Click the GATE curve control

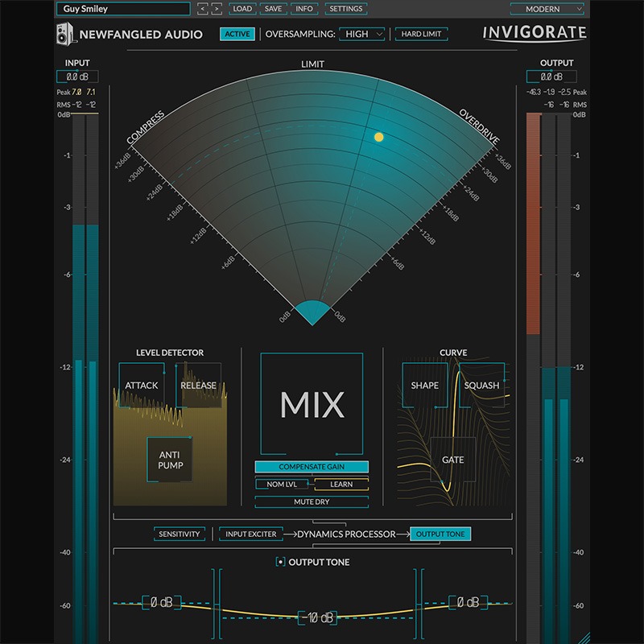(x=453, y=460)
